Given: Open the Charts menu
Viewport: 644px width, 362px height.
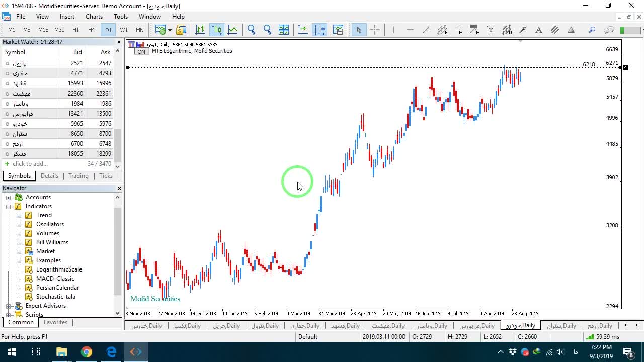Looking at the screenshot, I should point(94,17).
